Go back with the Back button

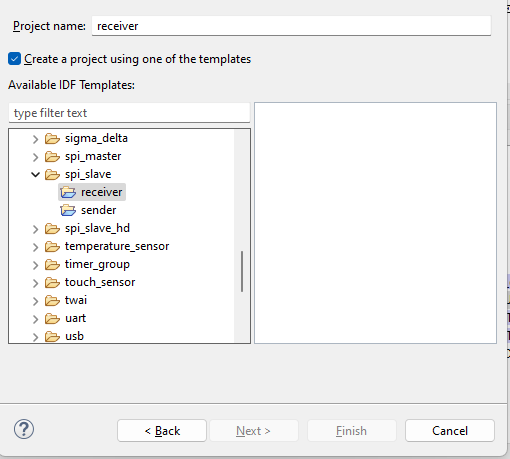tap(162, 431)
